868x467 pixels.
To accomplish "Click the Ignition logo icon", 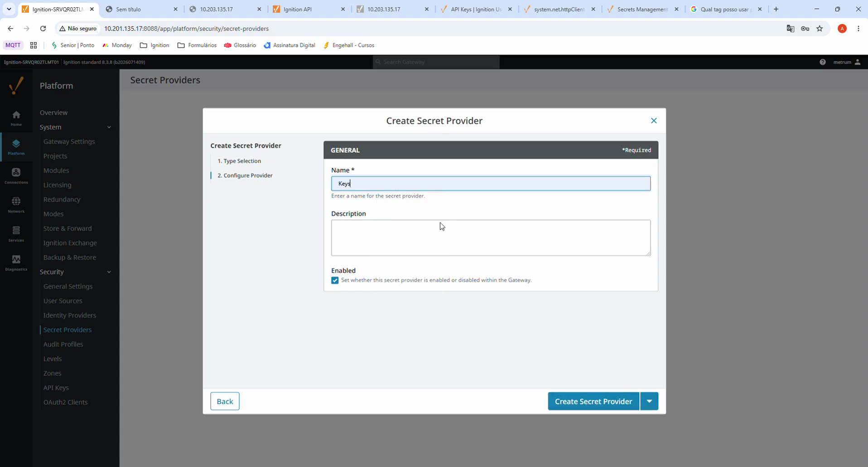I will click(x=16, y=85).
